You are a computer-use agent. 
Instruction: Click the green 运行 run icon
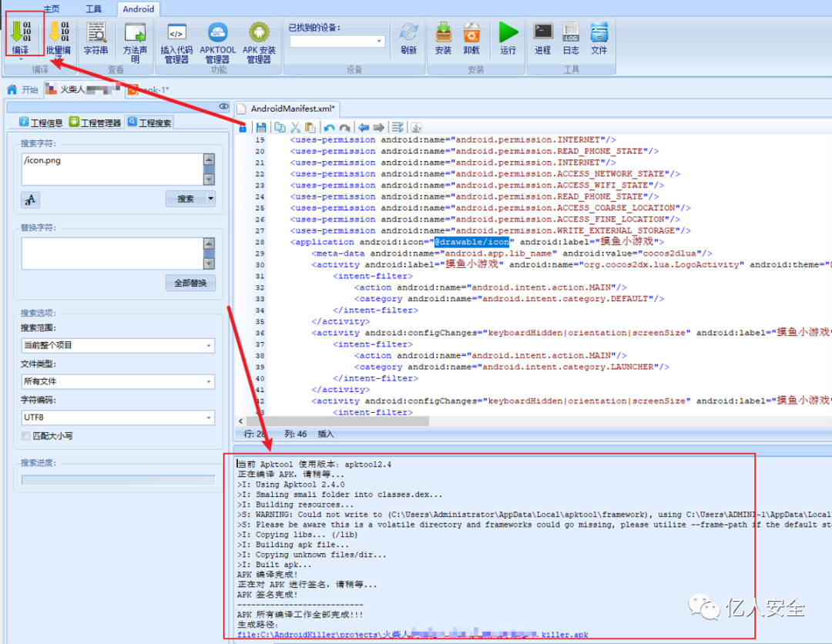508,38
